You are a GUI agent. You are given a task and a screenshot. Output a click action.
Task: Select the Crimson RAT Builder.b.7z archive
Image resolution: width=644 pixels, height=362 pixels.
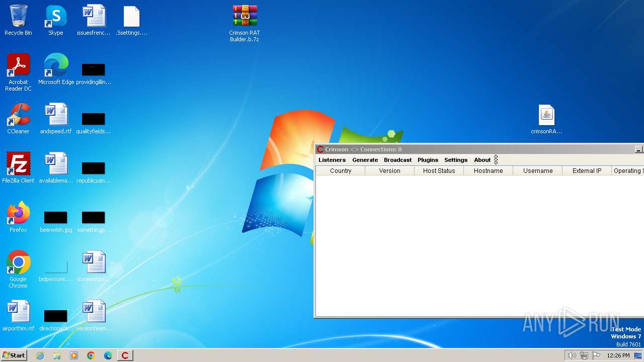click(245, 24)
